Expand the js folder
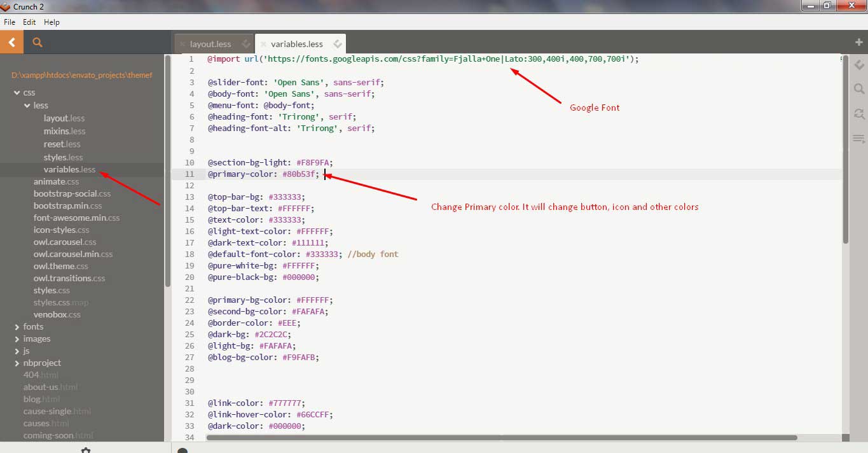868x453 pixels. (17, 351)
